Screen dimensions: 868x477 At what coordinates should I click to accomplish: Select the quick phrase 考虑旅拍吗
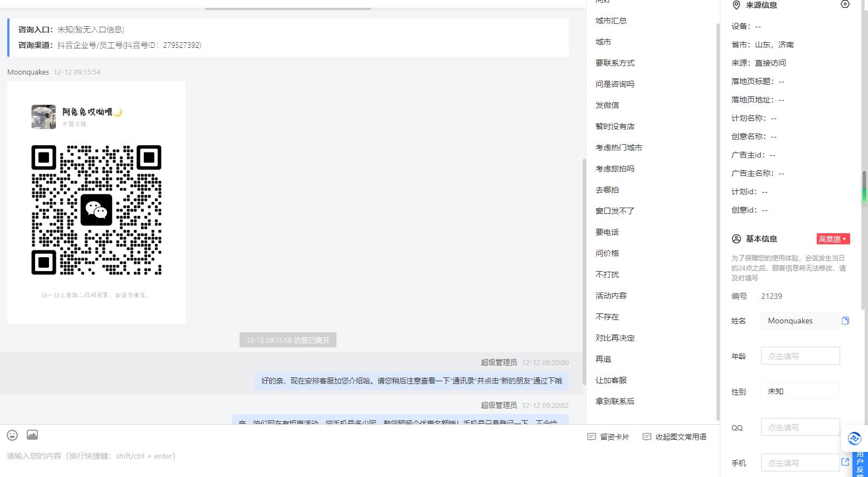pyautogui.click(x=615, y=169)
